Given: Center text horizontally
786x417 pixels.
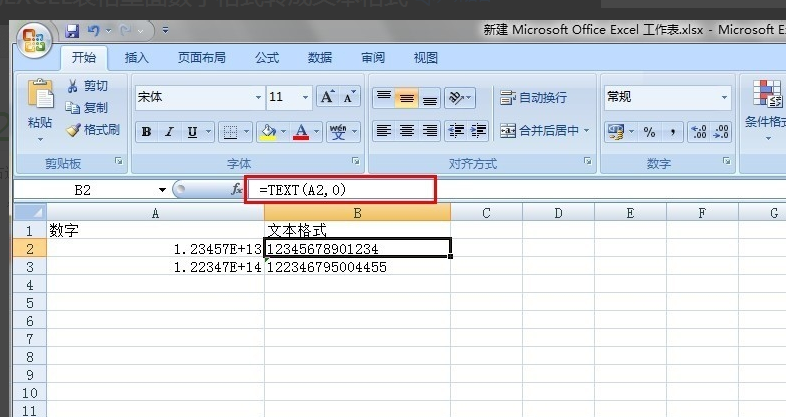Looking at the screenshot, I should click(407, 131).
